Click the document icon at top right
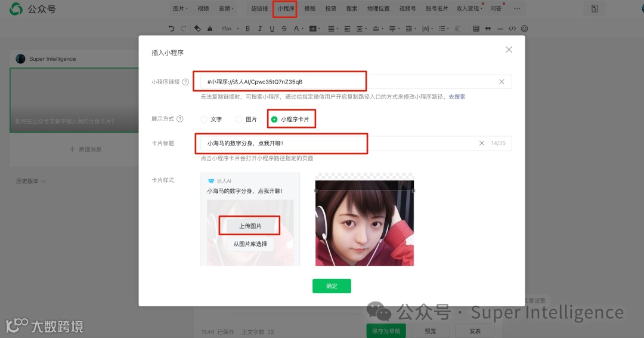This screenshot has width=644, height=338. tap(595, 8)
